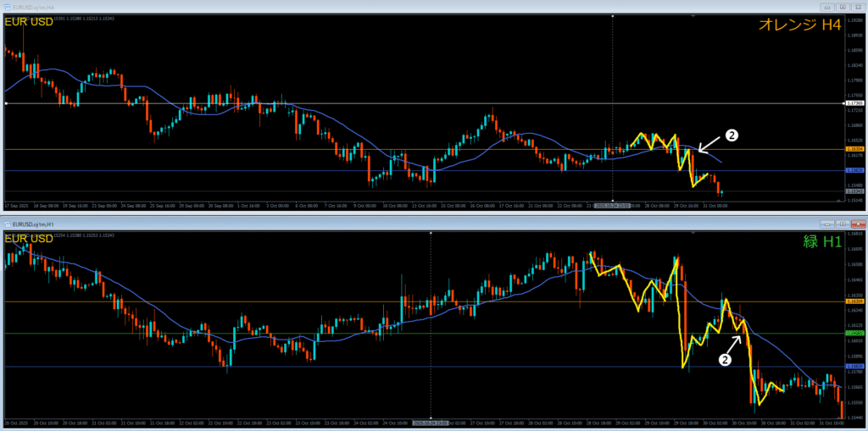This screenshot has height=431, width=868.
Task: Close the EURUSD H1 chart window
Action: (856, 224)
